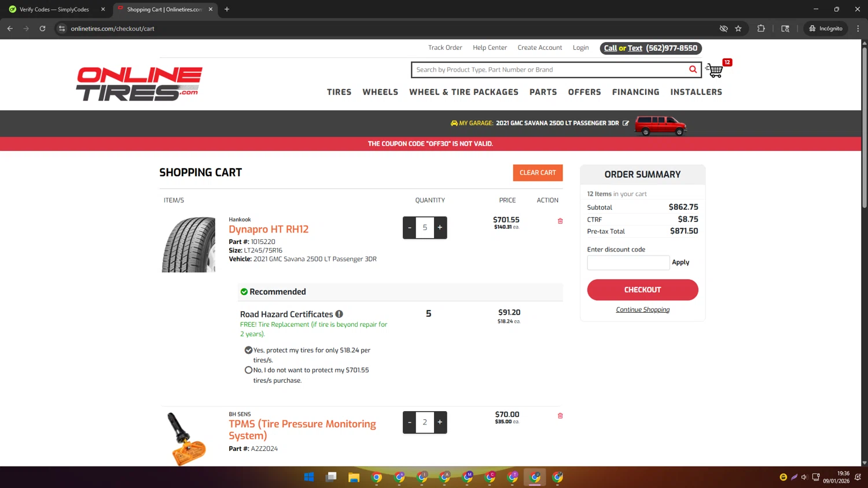The width and height of the screenshot is (868, 488).
Task: Open Help Center link
Action: pos(490,48)
